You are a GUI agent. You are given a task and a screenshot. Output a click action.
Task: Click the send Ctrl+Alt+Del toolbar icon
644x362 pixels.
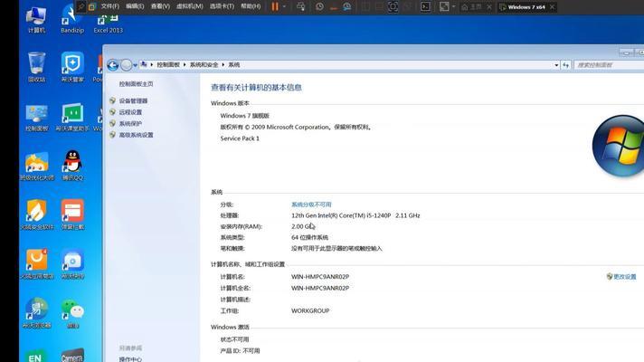(x=301, y=6)
